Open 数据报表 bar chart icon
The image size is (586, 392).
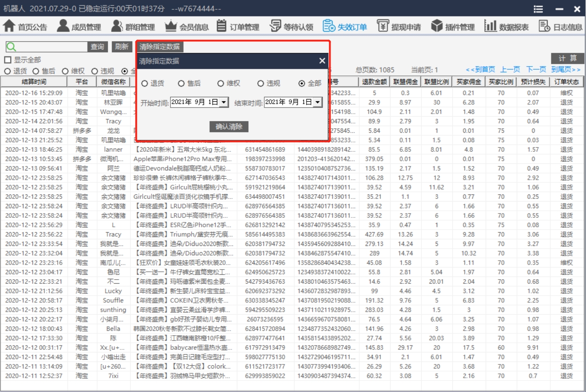click(x=490, y=26)
